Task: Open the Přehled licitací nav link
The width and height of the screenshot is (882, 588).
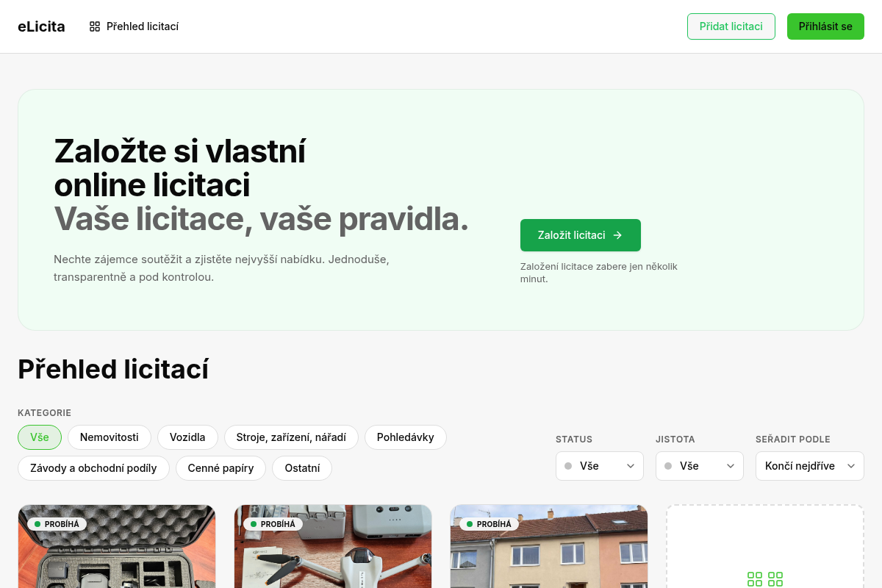Action: click(x=134, y=26)
